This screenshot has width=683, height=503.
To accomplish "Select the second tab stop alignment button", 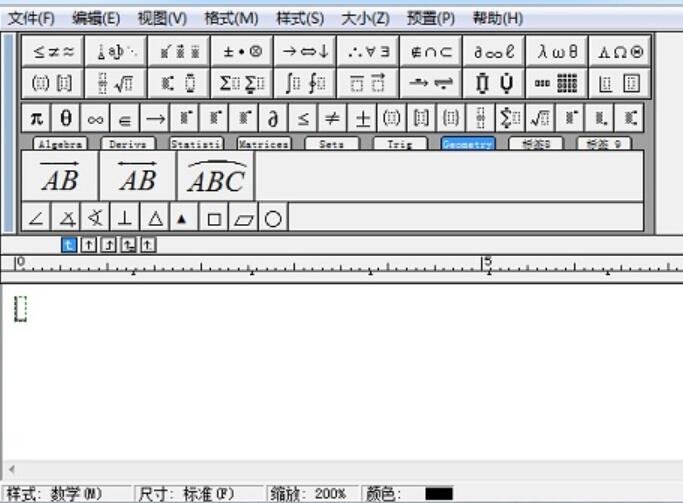I will pos(89,244).
